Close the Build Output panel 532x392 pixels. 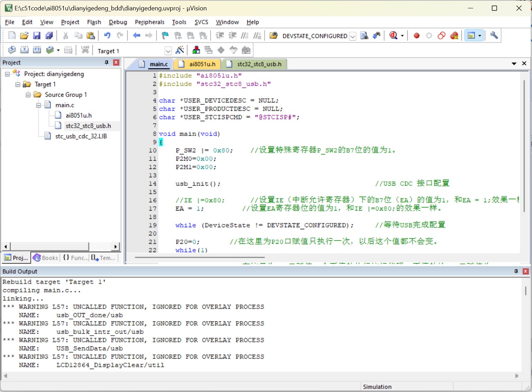click(x=525, y=271)
